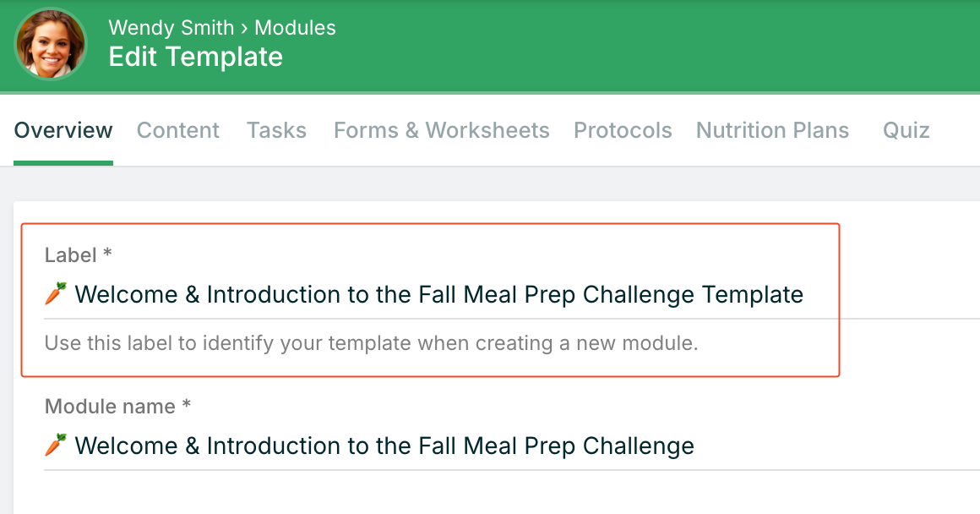Switch to the Content tab
This screenshot has height=514, width=980.
coord(177,130)
